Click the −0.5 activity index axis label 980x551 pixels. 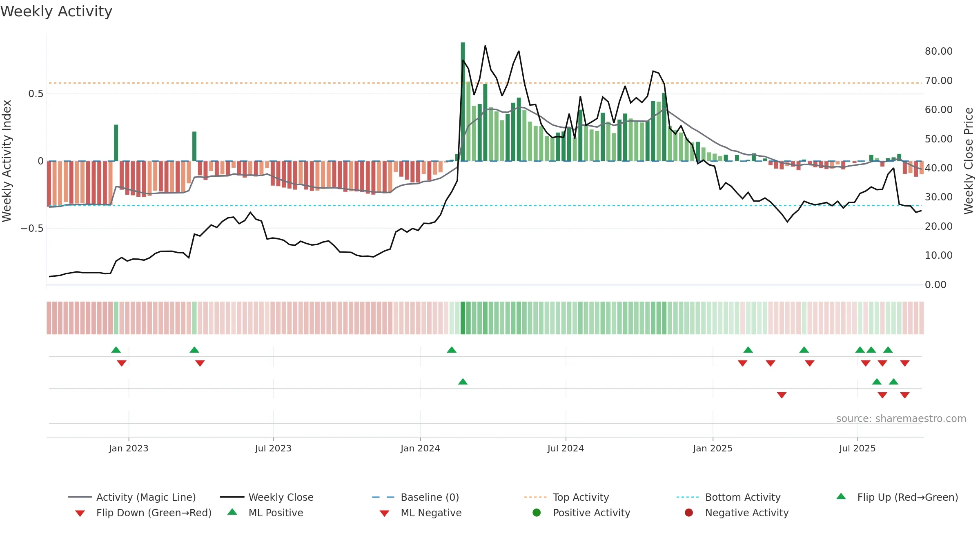point(32,229)
